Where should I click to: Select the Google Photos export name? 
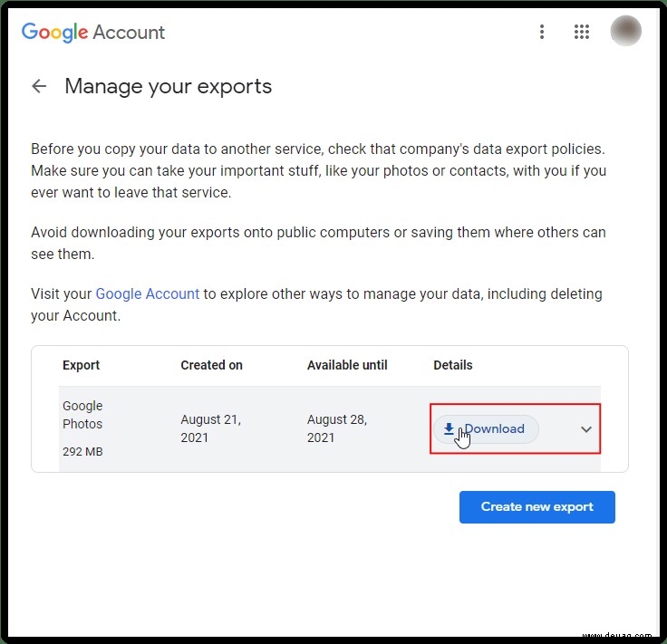tap(82, 415)
